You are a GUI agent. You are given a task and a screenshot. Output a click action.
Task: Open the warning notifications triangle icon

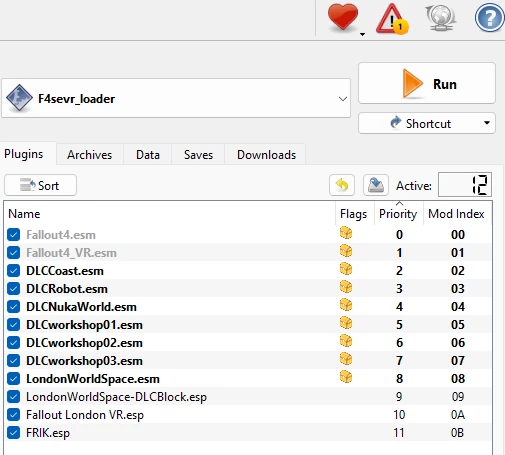392,19
